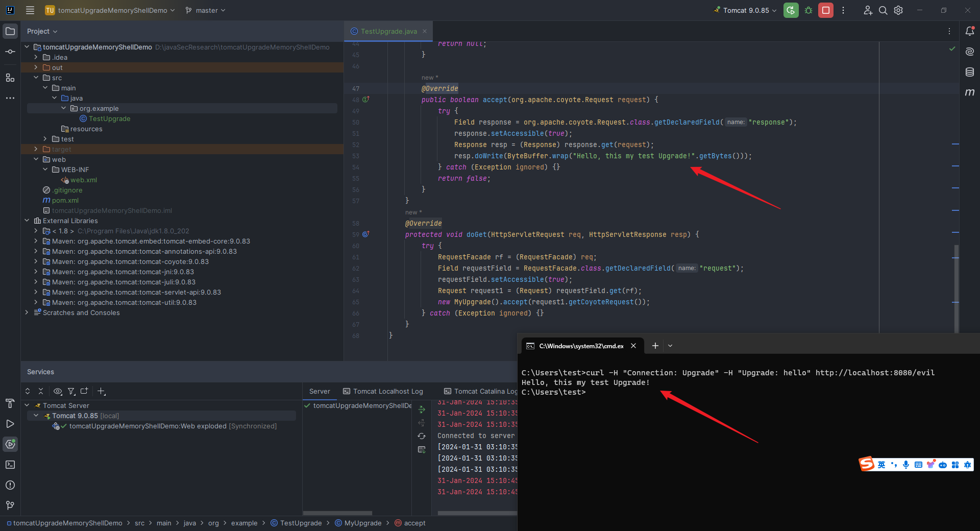The height and width of the screenshot is (531, 980).
Task: Open the Tomcat Catalina Log tab
Action: (x=480, y=391)
